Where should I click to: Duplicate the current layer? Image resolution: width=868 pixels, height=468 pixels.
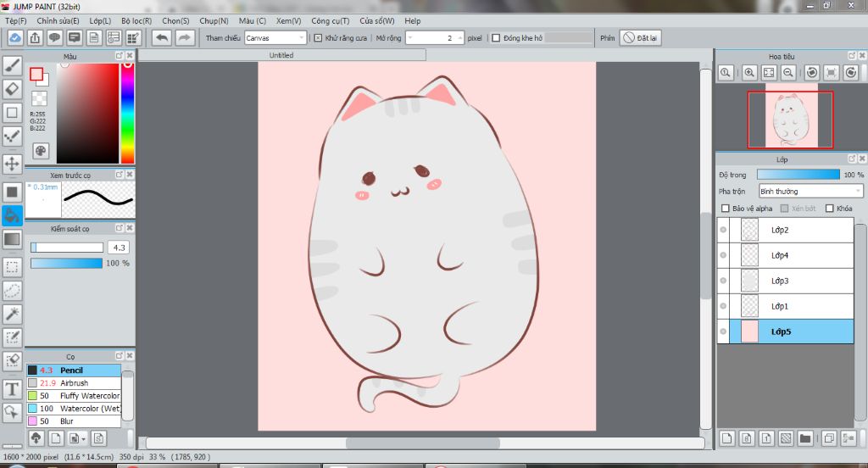coord(829,438)
